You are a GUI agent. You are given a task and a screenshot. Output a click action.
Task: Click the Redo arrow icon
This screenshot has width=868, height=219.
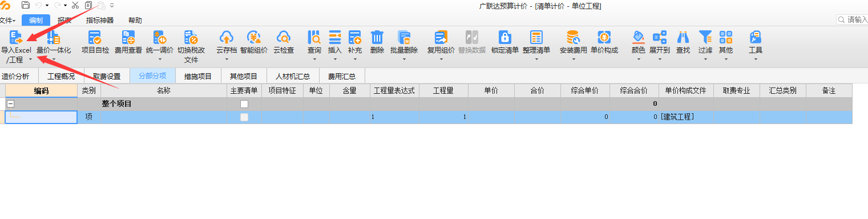(56, 5)
